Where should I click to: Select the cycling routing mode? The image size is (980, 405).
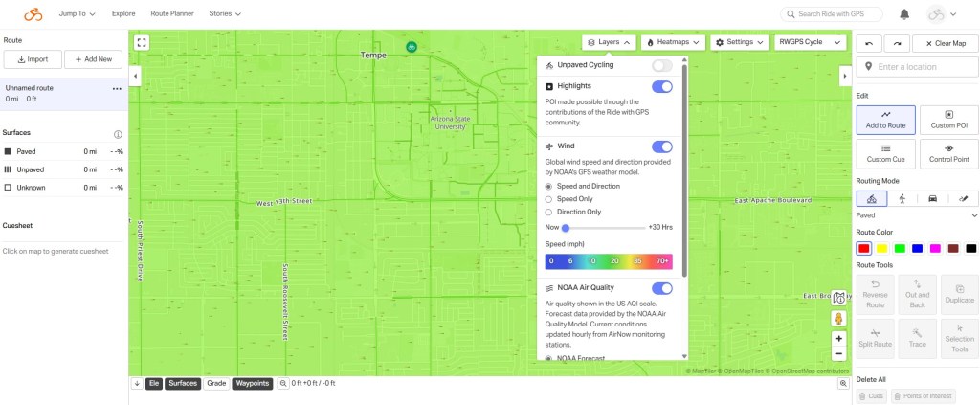click(x=871, y=199)
